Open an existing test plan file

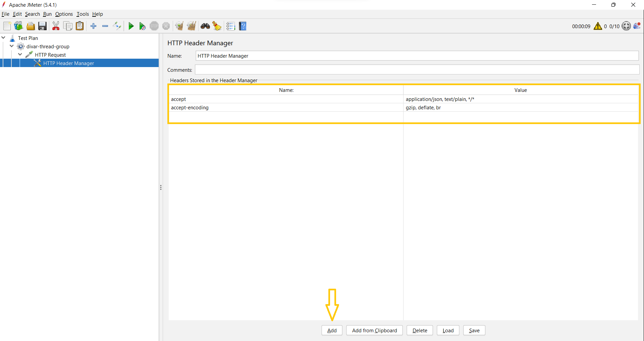pos(31,26)
